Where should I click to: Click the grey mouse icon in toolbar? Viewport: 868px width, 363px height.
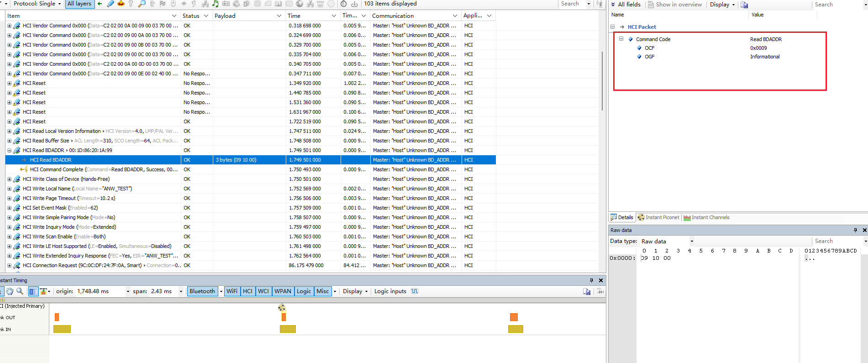click(173, 4)
